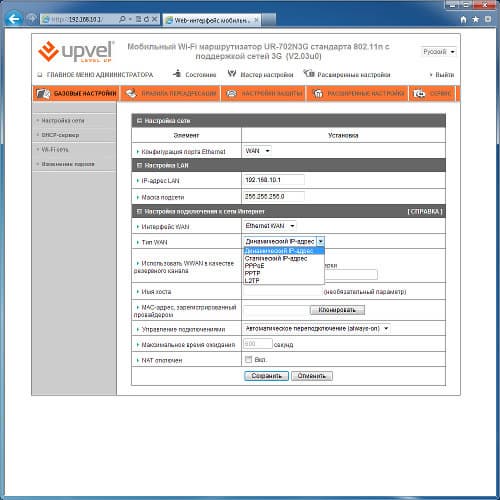Collapse the Настройка сети section header icon
This screenshot has height=500, width=500.
click(139, 121)
